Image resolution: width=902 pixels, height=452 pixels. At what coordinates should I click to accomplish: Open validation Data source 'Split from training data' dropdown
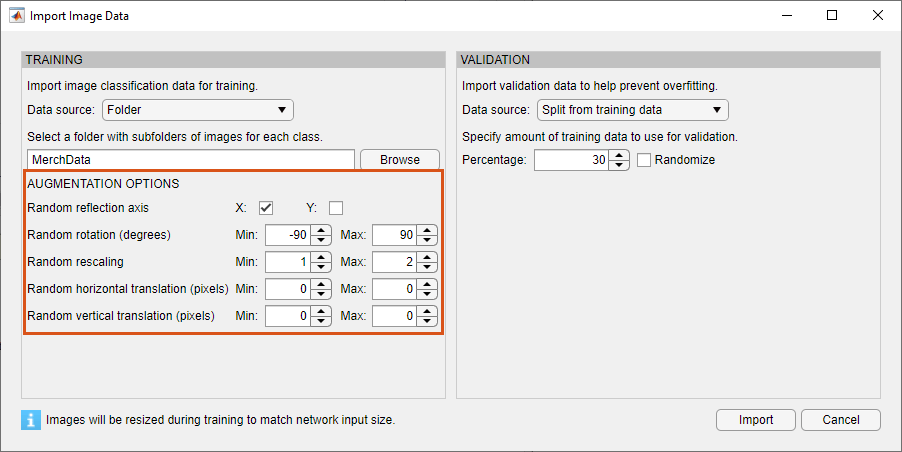click(633, 110)
